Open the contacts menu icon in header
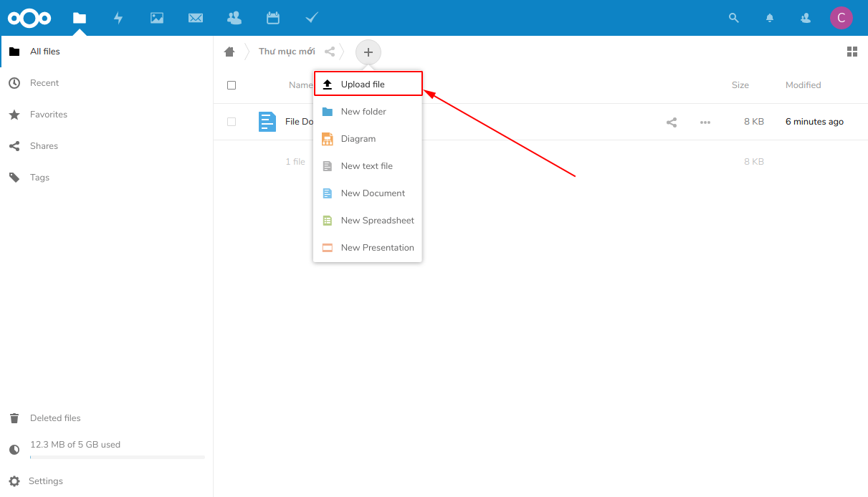The height and width of the screenshot is (497, 868). coord(806,18)
